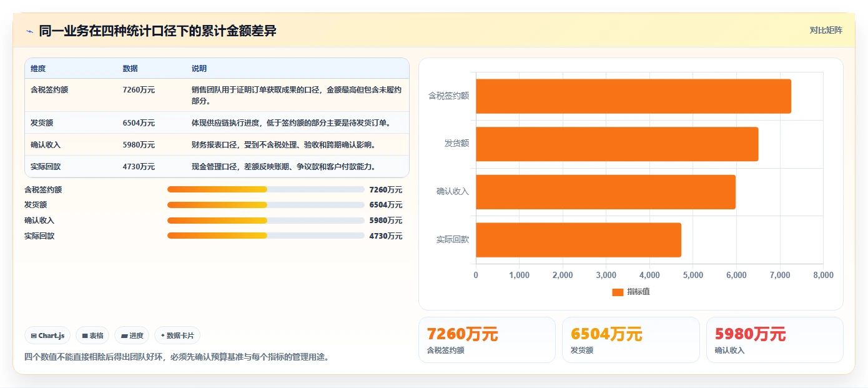Screen dimensions: 868x388
Task: Click the description starting with 体现供应链执行进度
Action: coord(291,122)
